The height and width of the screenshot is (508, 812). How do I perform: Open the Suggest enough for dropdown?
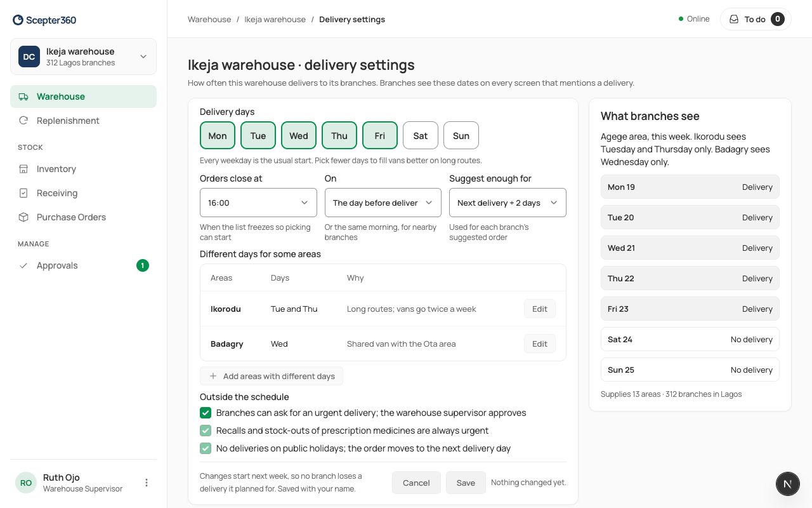(x=507, y=203)
